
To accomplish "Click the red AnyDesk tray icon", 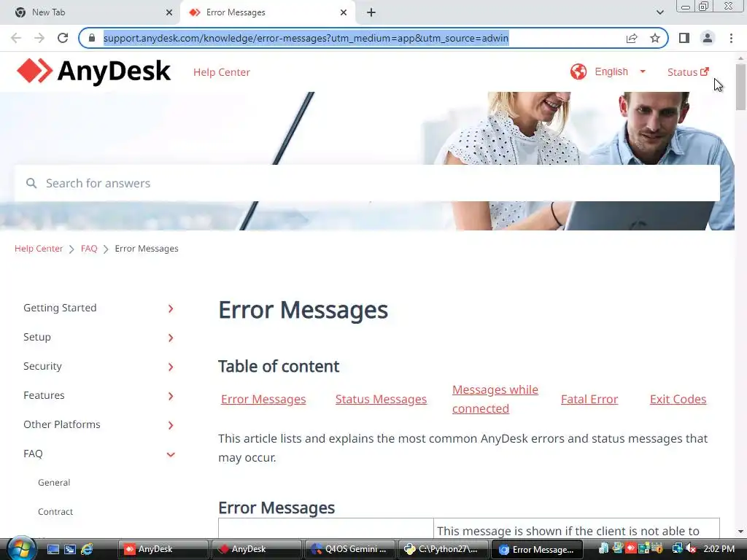I will point(631,549).
